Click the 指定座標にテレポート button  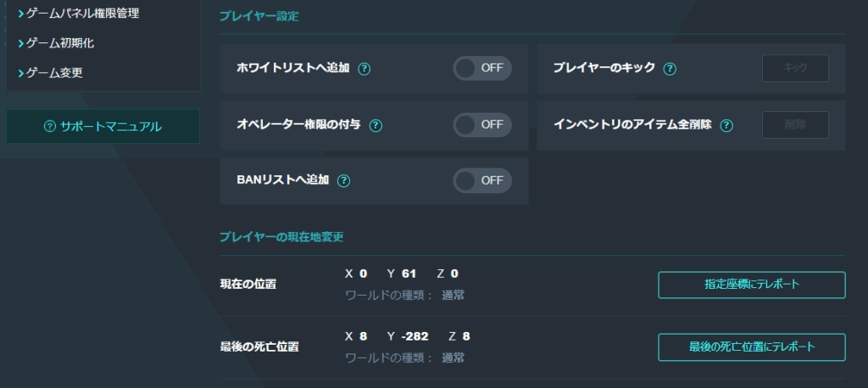(751, 285)
